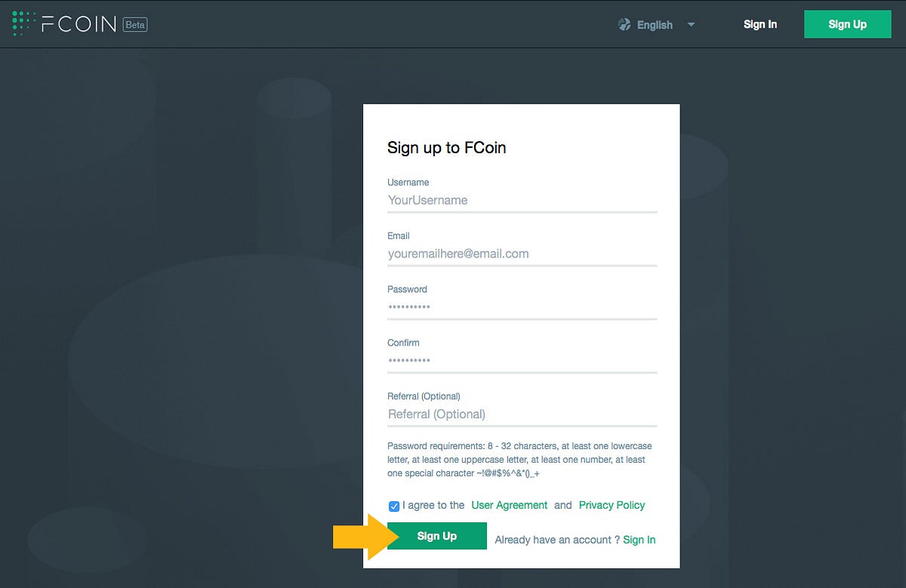This screenshot has width=906, height=588.
Task: Uncheck the I agree to the checkbox
Action: pos(394,506)
